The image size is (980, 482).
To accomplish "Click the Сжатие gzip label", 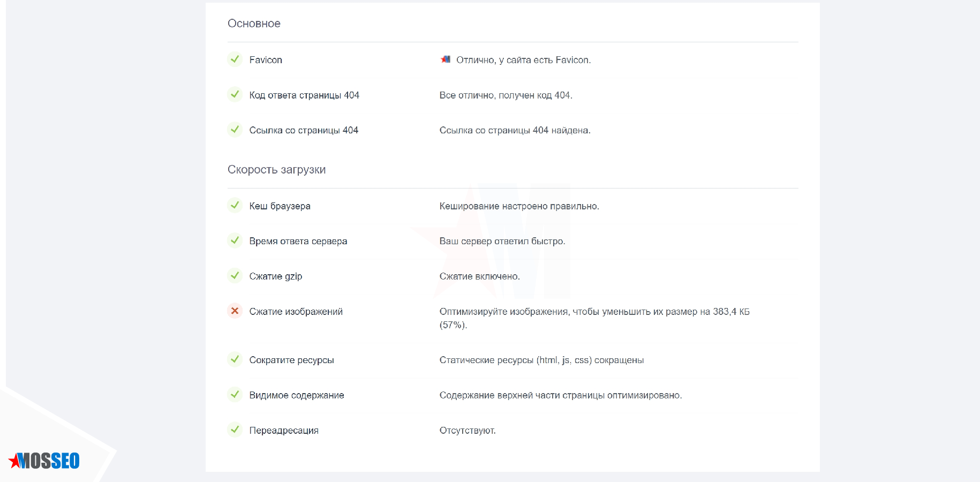I will click(276, 276).
